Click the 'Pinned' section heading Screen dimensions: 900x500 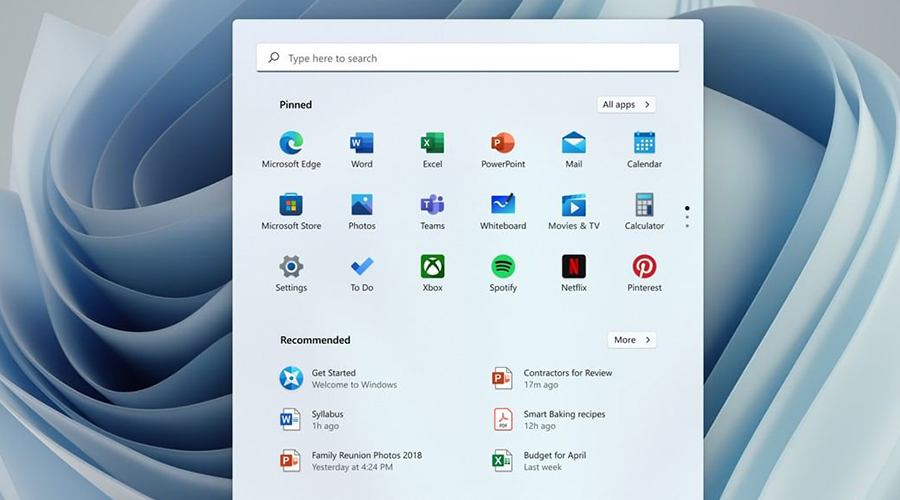click(296, 104)
